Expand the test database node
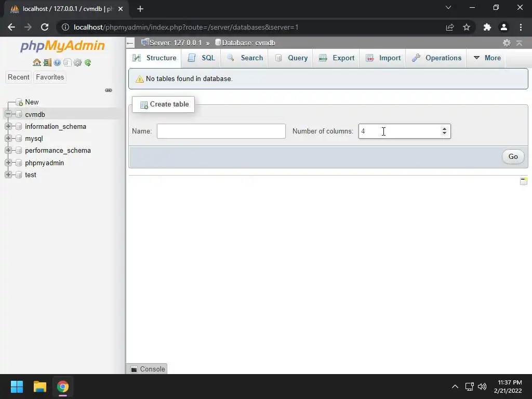Viewport: 532px width, 399px height. pyautogui.click(x=8, y=175)
